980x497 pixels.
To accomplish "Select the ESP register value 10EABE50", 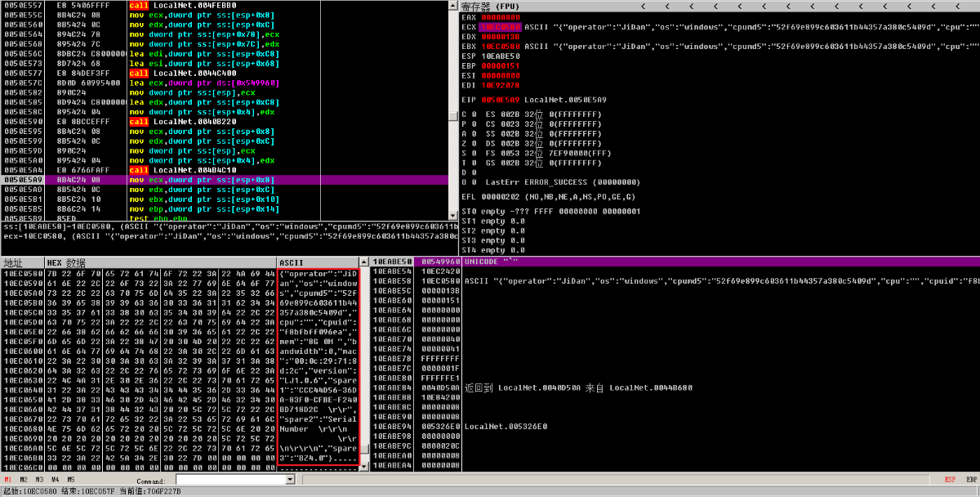I will [501, 56].
